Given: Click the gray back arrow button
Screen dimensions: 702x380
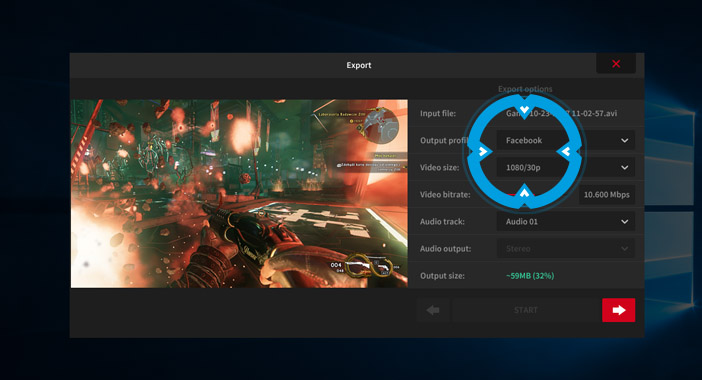Looking at the screenshot, I should pos(433,310).
